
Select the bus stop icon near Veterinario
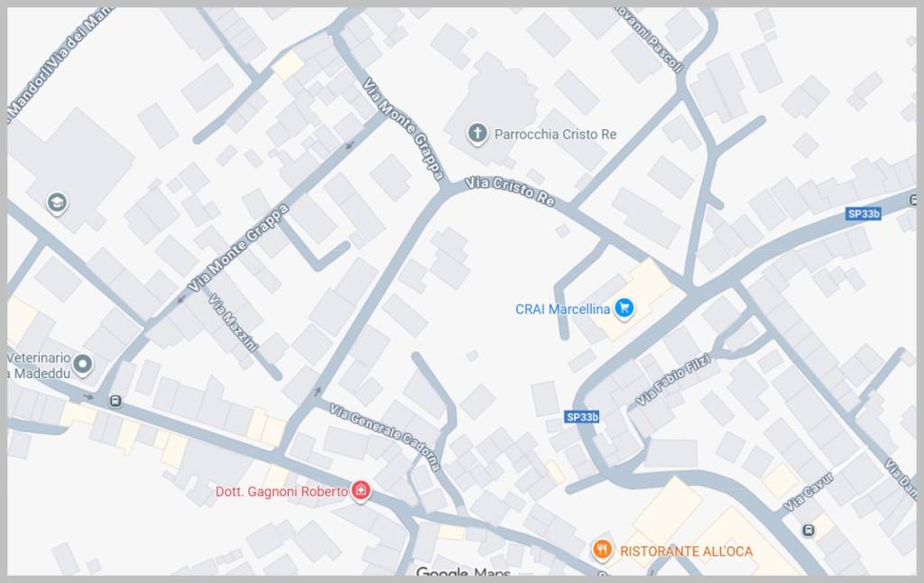point(115,402)
